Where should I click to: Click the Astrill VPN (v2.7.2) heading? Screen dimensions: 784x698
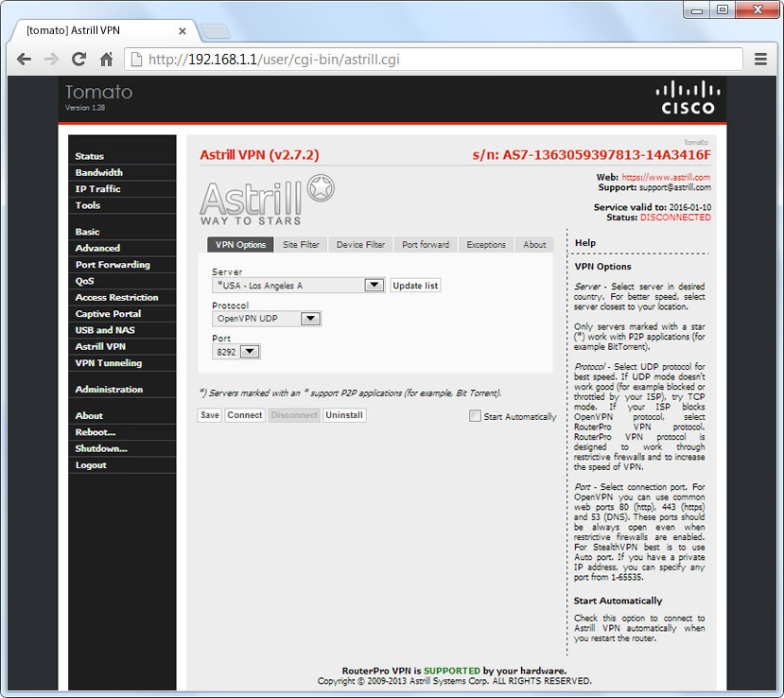tap(259, 154)
